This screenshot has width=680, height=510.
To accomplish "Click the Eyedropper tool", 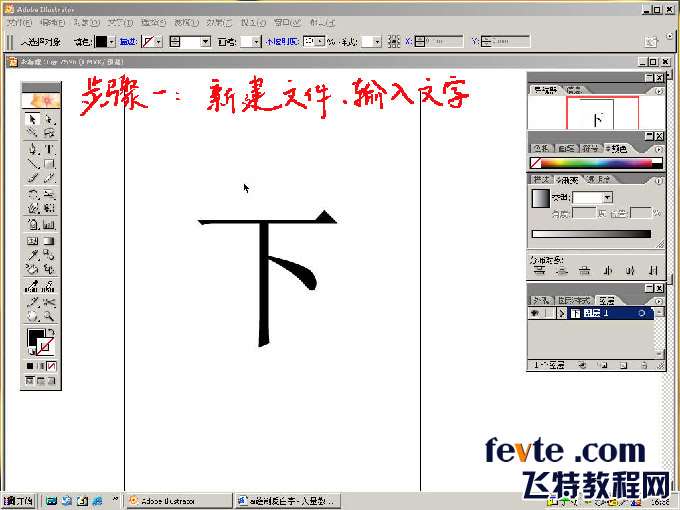I will [32, 254].
